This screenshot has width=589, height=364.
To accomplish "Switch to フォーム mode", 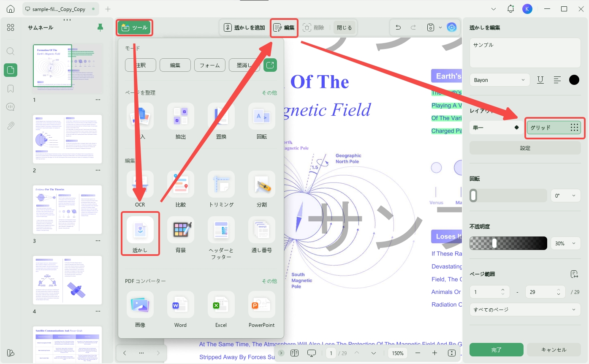I will coord(210,65).
